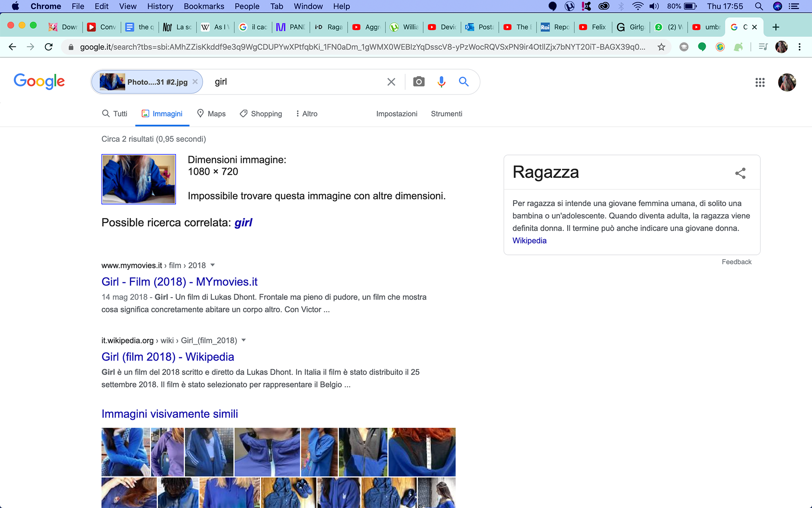Screen dimensions: 812x508
Task: Close the current Google search tab
Action: click(754, 27)
